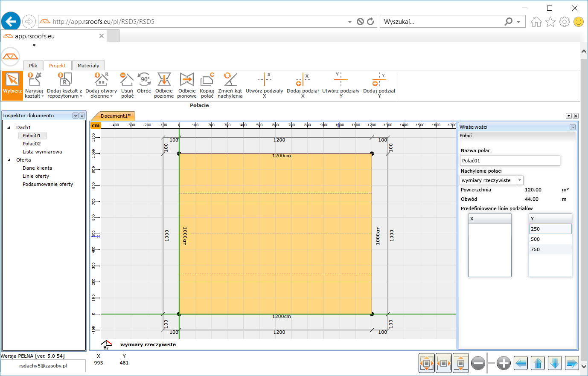Click the zoom out minus button

click(478, 363)
